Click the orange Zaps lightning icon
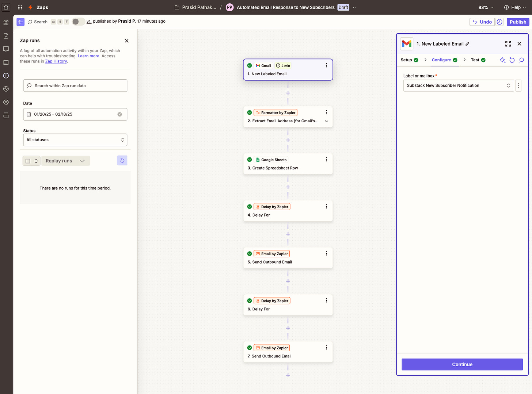 click(x=30, y=7)
